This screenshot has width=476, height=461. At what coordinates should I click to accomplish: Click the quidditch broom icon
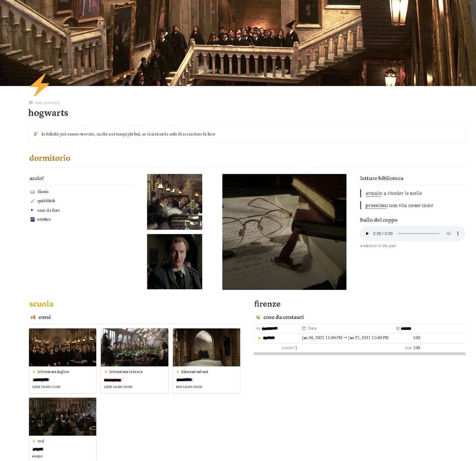coord(33,201)
